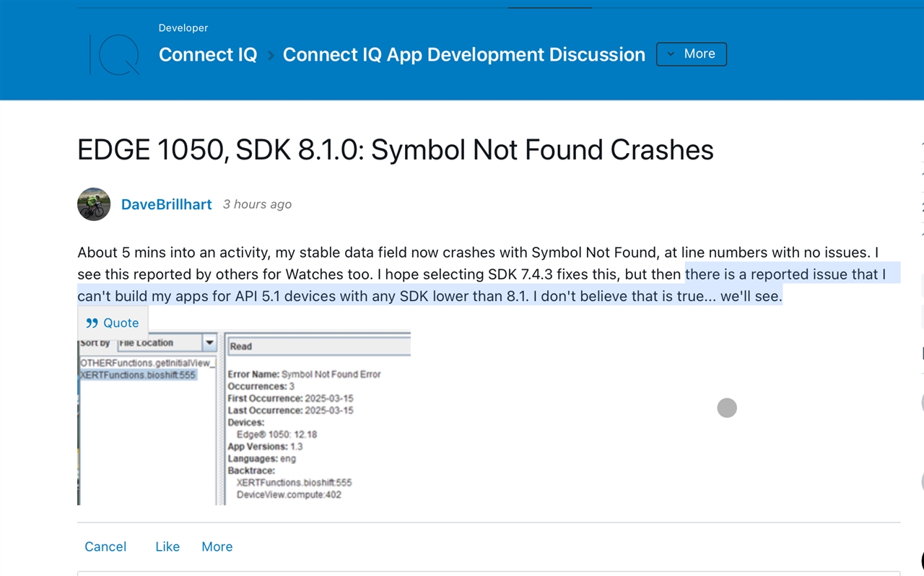
Task: Click Cancel below the post
Action: pos(105,546)
